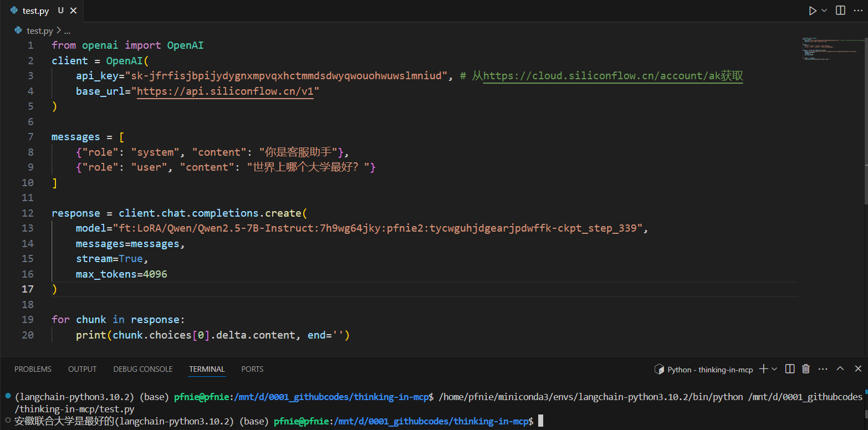The width and height of the screenshot is (868, 430).
Task: Click line number 20 in the gutter
Action: click(x=28, y=335)
